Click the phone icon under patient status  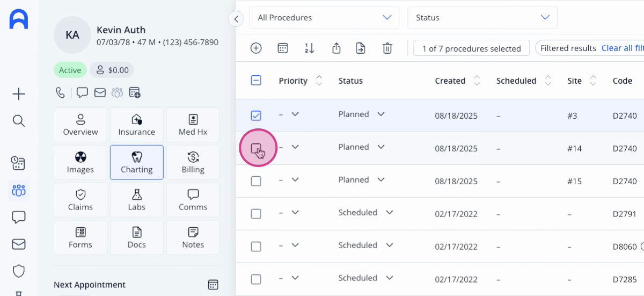[x=60, y=92]
